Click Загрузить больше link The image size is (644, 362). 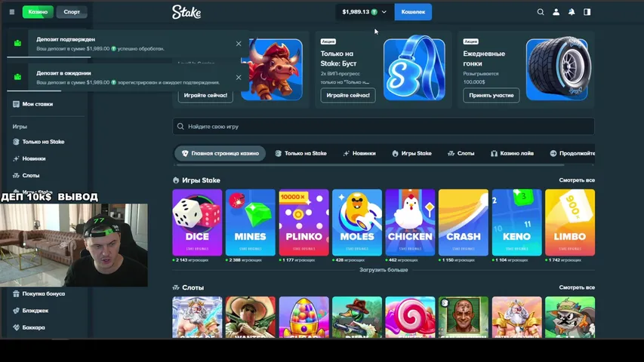point(384,270)
